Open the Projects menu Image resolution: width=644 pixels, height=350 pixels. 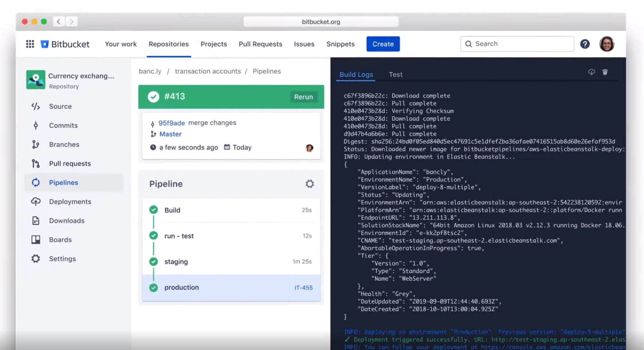click(x=214, y=44)
